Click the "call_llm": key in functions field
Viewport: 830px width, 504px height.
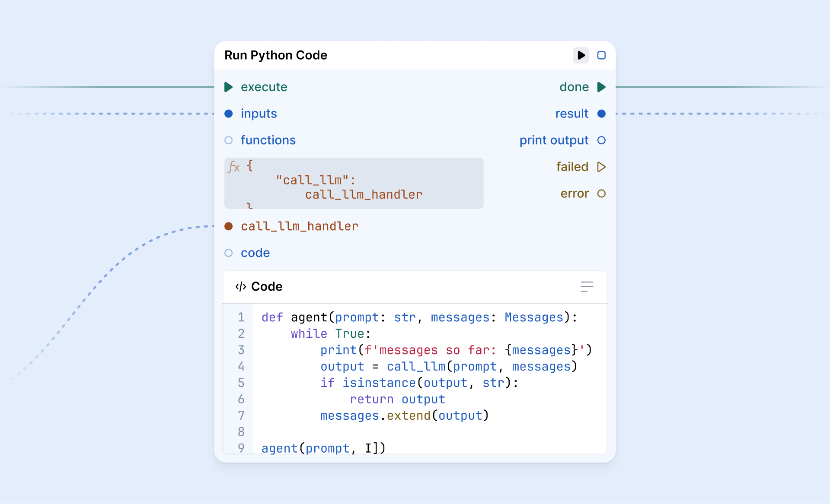click(316, 180)
